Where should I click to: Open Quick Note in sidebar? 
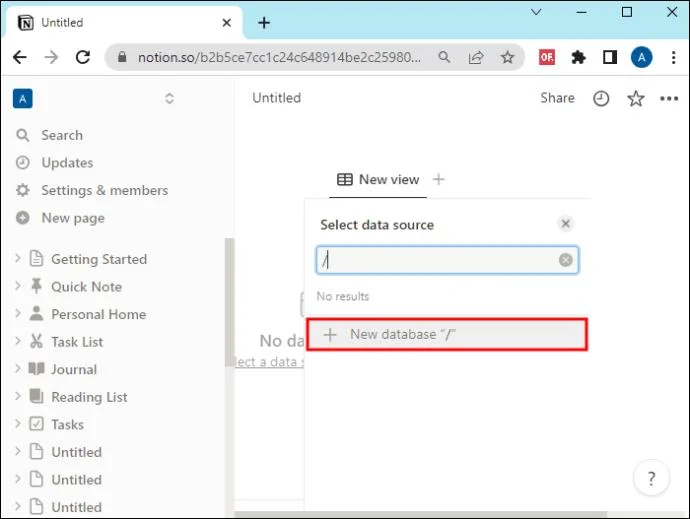coord(87,287)
